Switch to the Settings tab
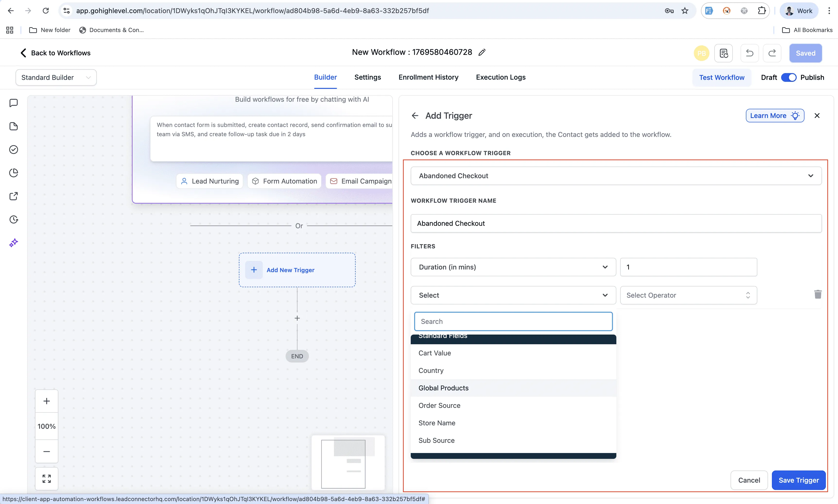Image resolution: width=838 pixels, height=504 pixels. pyautogui.click(x=367, y=77)
